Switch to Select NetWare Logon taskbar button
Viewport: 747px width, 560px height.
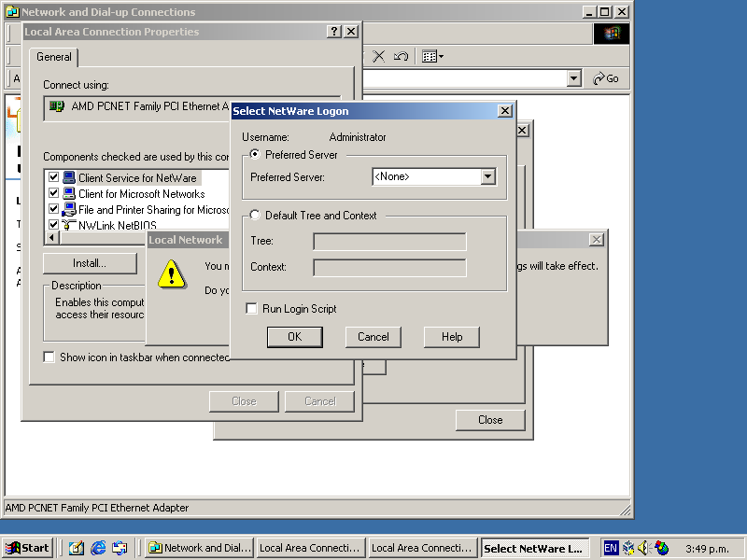coord(535,548)
